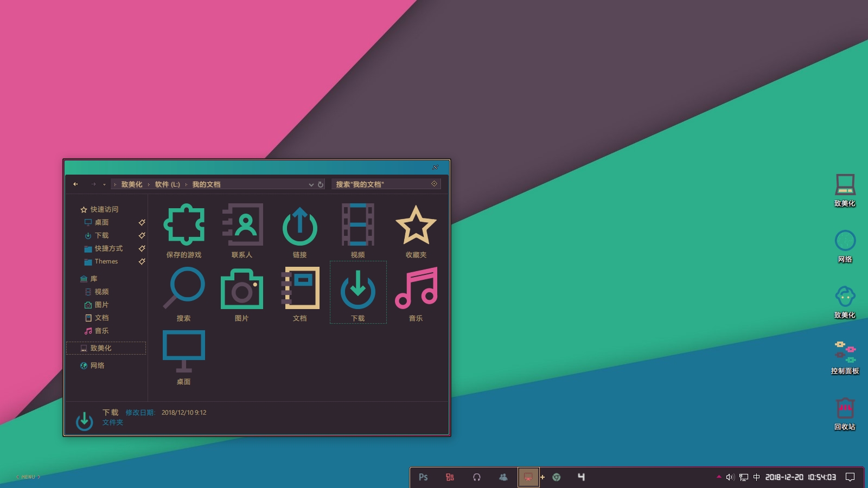Select the 音乐 (Music) note folder icon
868x488 pixels.
coord(416,289)
